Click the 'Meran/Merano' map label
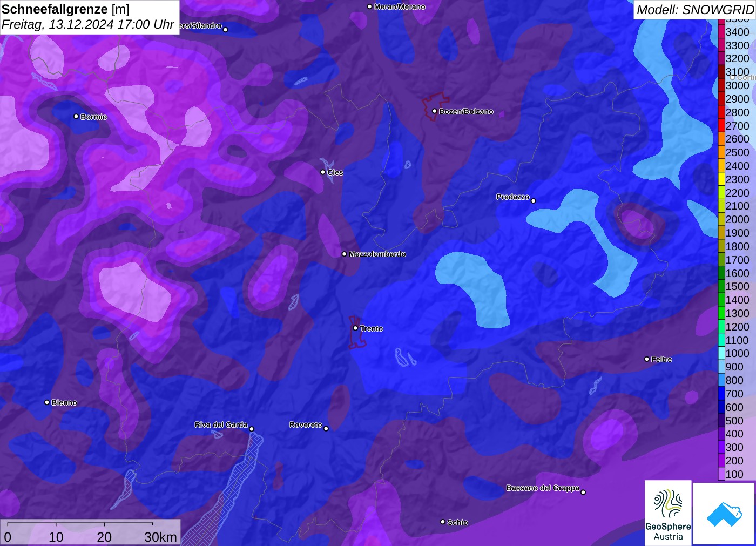756x546 pixels. click(400, 6)
